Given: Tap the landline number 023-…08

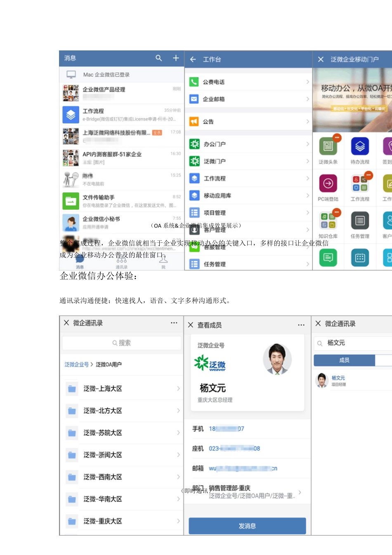Looking at the screenshot, I should 234,449.
